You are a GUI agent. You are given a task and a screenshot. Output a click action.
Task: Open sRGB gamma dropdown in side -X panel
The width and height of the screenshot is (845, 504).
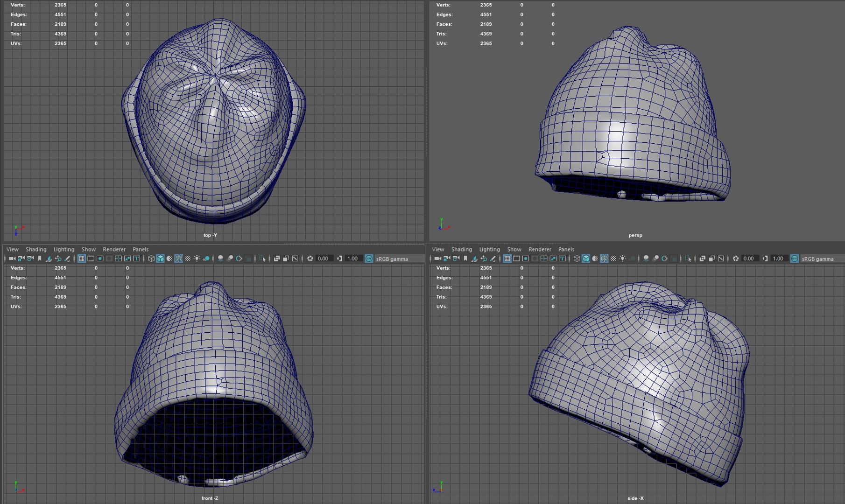point(823,259)
